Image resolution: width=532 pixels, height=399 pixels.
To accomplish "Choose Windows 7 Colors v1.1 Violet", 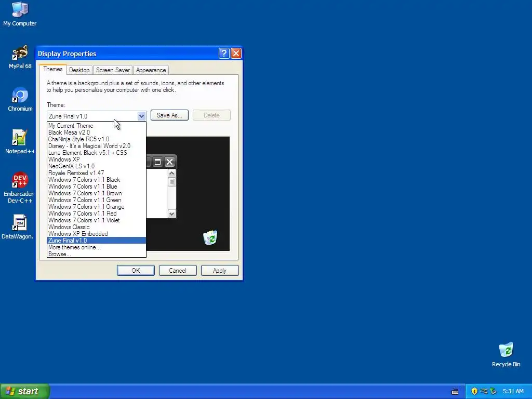I will coord(96,220).
